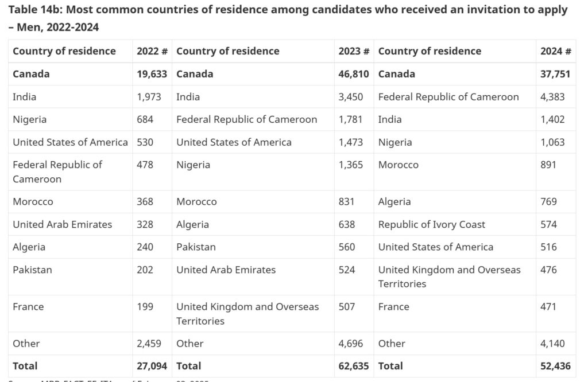
Task: Click the 52,436 total for 2024
Action: [x=556, y=366]
